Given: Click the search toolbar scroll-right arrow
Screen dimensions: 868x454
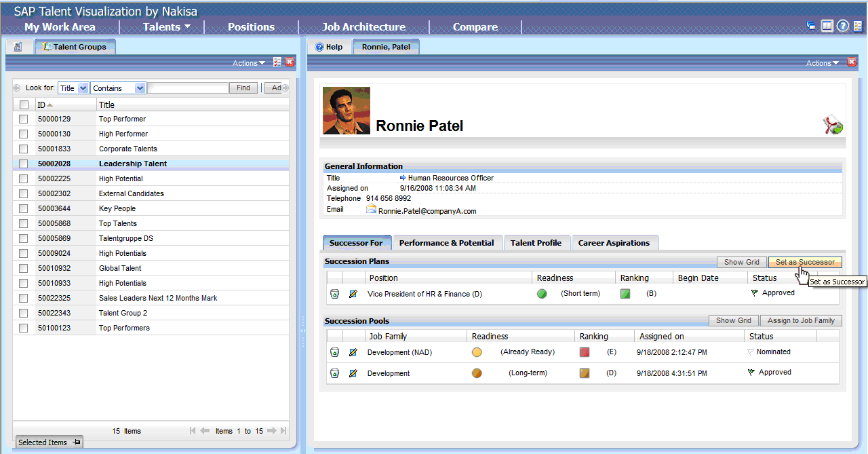Looking at the screenshot, I should tap(285, 88).
